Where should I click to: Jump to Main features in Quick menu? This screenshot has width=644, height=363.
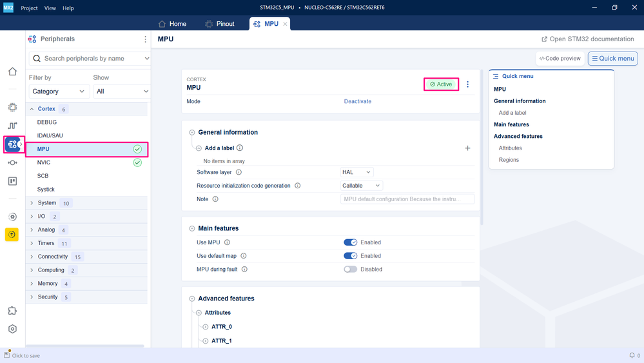tap(511, 124)
